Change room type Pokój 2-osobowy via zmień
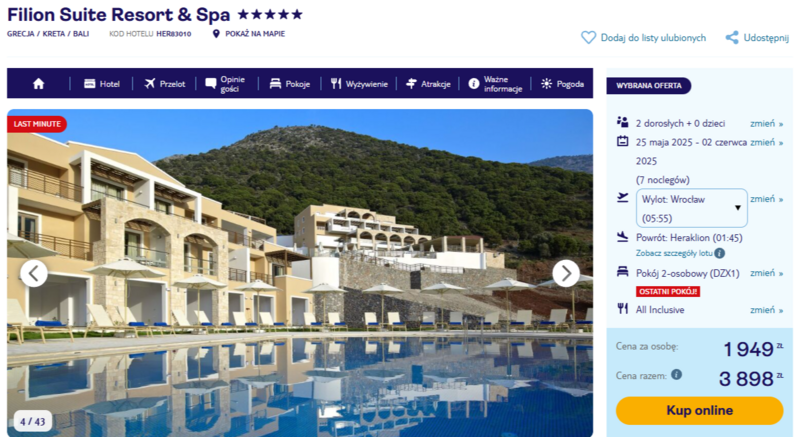The height and width of the screenshot is (437, 800). coord(766,273)
